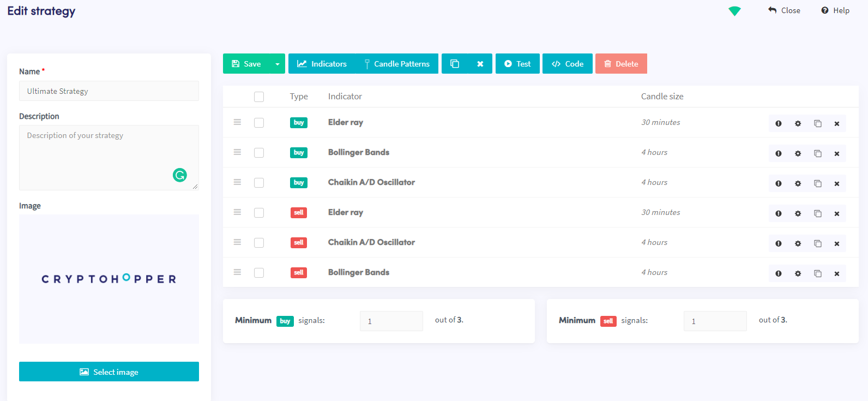868x401 pixels.
Task: Edit the minimum sell signals field
Action: click(x=715, y=321)
